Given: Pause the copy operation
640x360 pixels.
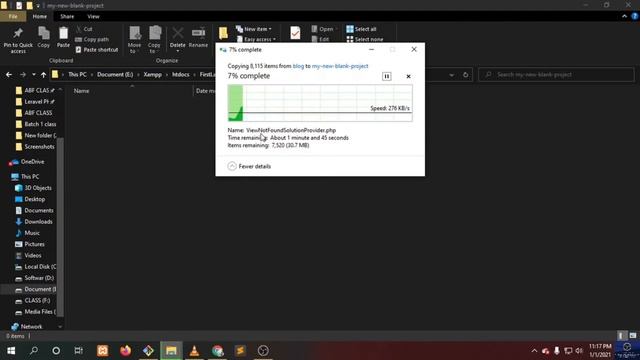Looking at the screenshot, I should (387, 76).
